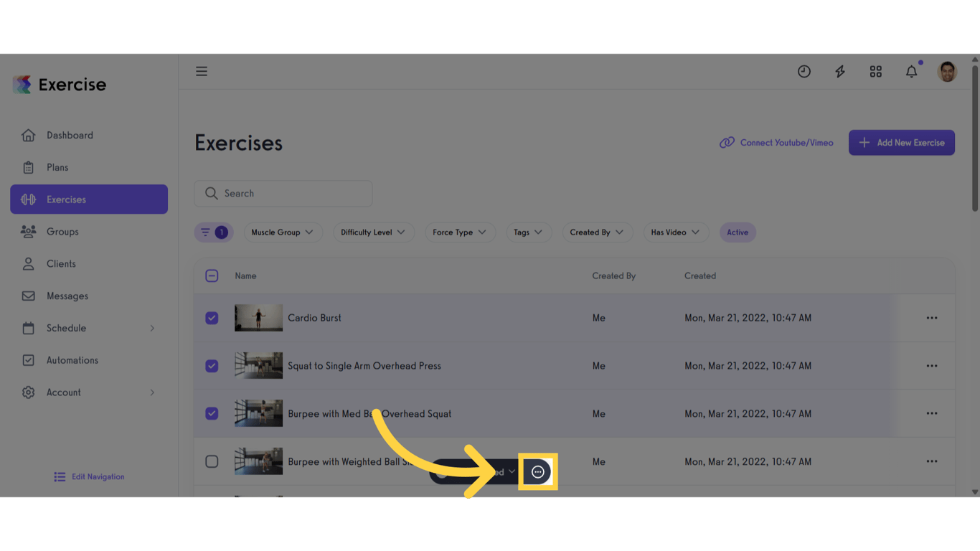Focus the exercise Search field
This screenshot has height=551, width=980.
point(283,194)
